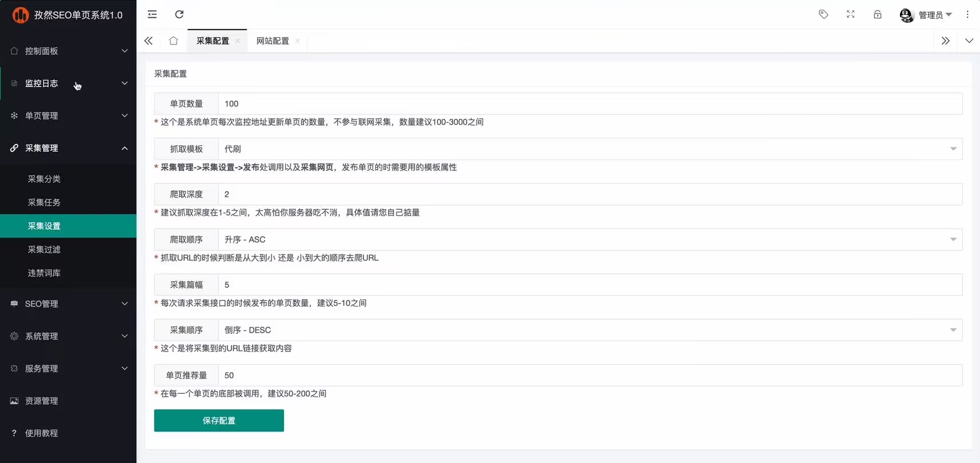This screenshot has width=980, height=463.
Task: Click the 系统管理 gear icon
Action: (14, 336)
